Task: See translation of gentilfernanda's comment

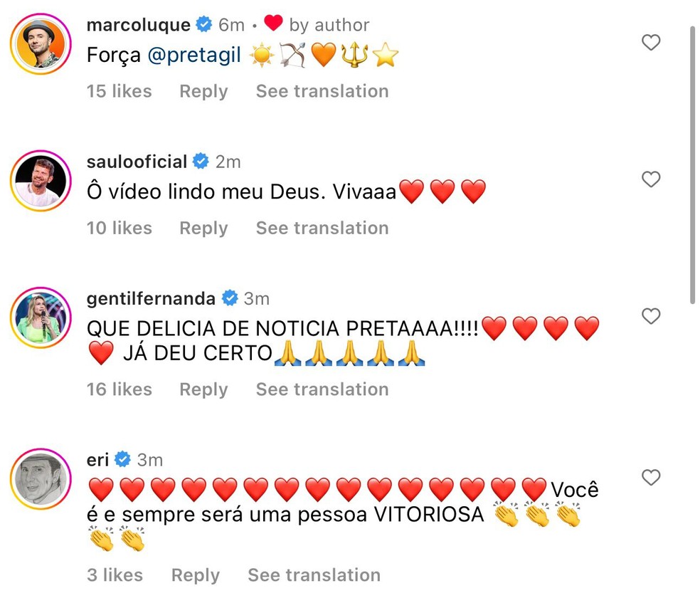Action: pyautogui.click(x=322, y=389)
